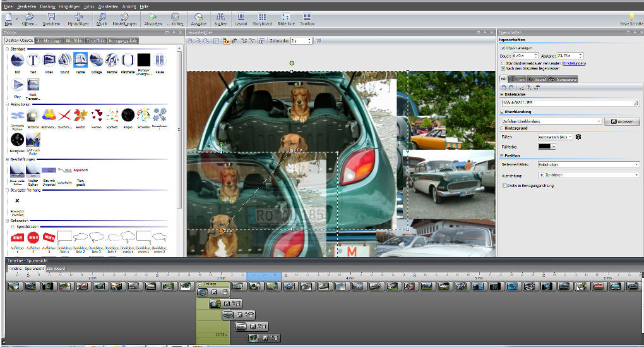This screenshot has height=347, width=644.
Task: Pick the Partikel object icon
Action: [112, 61]
